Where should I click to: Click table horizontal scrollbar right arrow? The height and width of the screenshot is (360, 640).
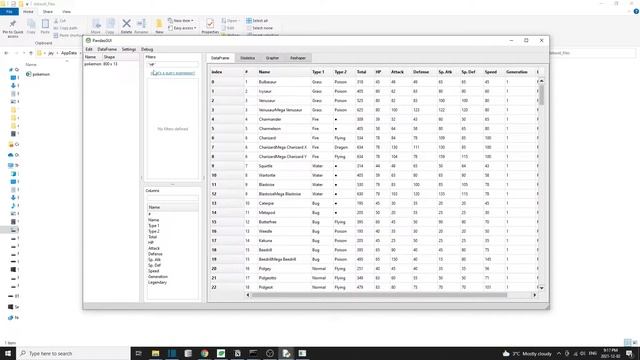click(x=535, y=295)
